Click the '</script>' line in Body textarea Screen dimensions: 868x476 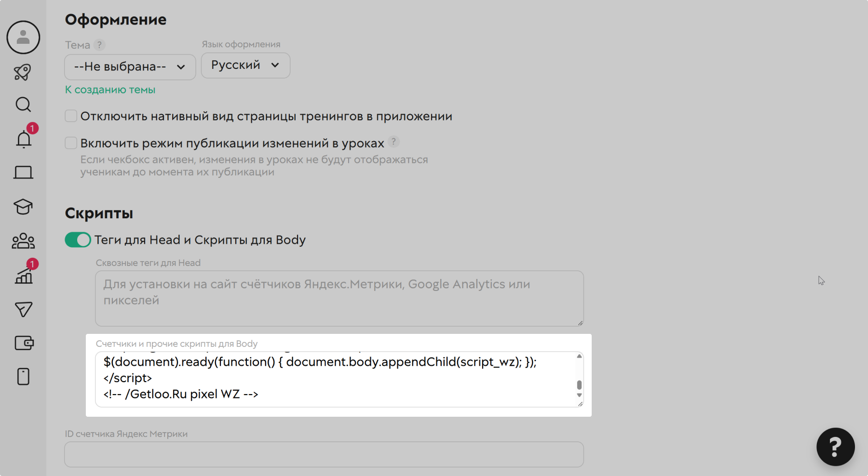coord(128,378)
